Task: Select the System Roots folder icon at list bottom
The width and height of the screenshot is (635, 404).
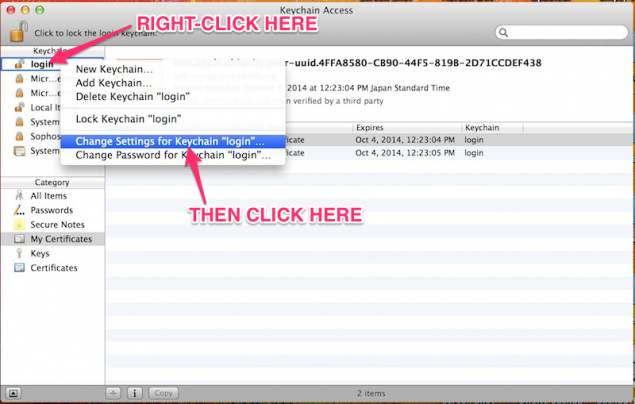Action: click(19, 151)
